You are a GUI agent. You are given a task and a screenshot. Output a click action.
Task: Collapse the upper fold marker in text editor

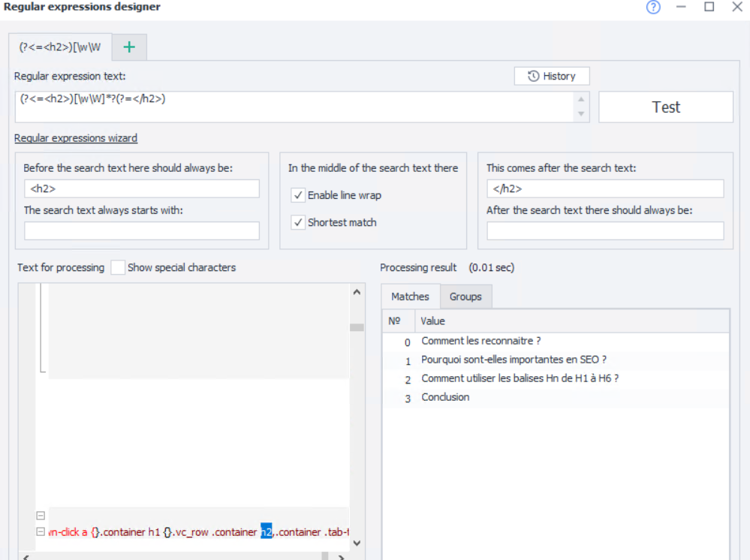click(x=41, y=516)
